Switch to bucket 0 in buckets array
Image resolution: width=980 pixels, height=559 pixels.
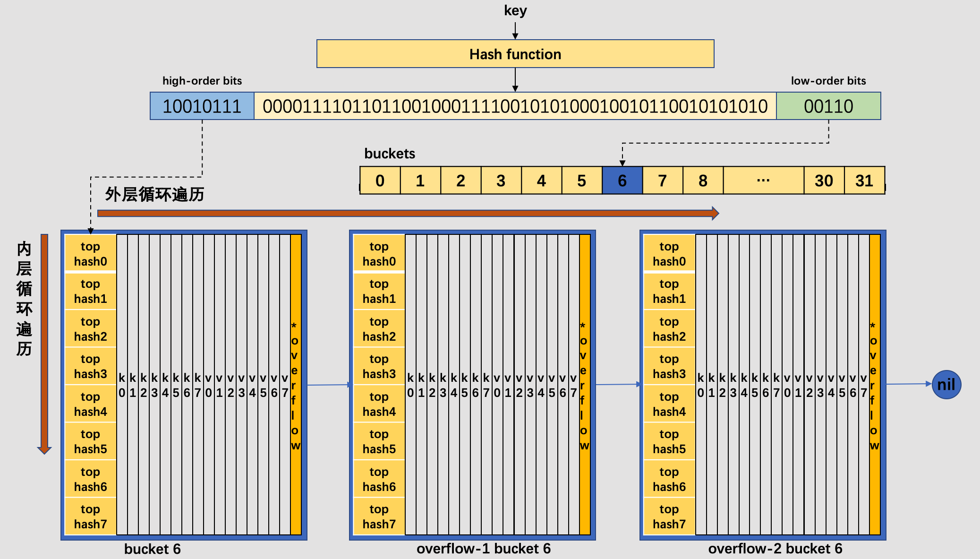[x=379, y=181]
